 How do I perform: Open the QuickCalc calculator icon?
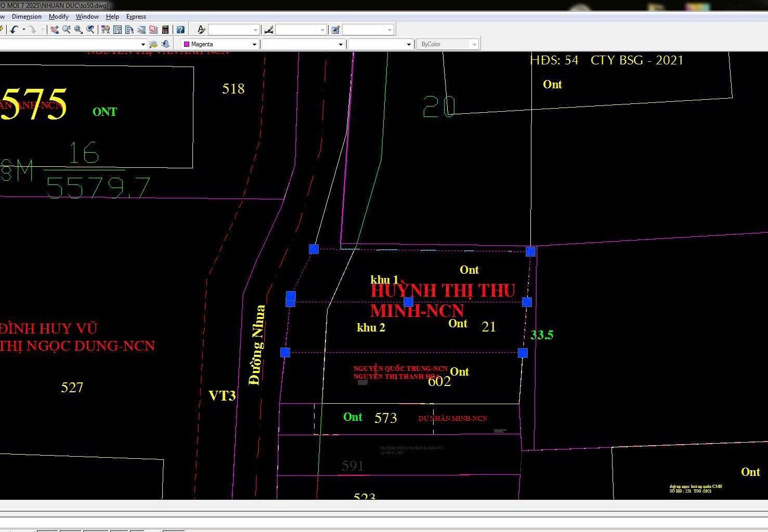(x=165, y=30)
